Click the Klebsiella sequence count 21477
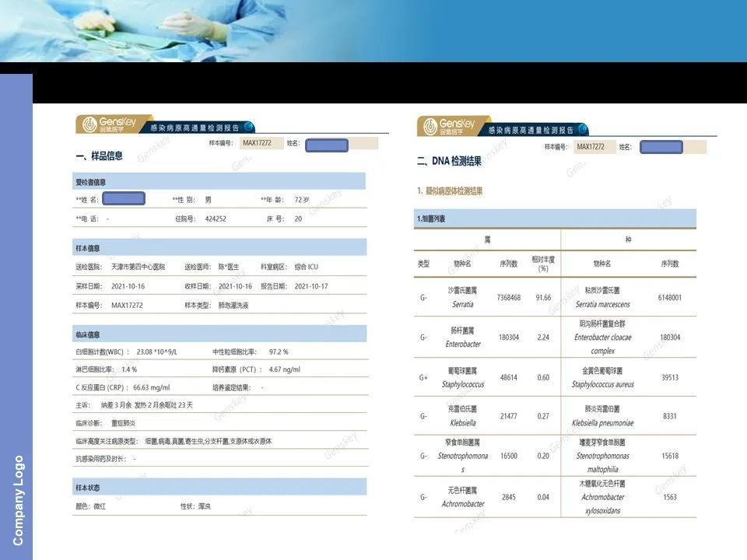The width and height of the screenshot is (747, 560). [509, 416]
